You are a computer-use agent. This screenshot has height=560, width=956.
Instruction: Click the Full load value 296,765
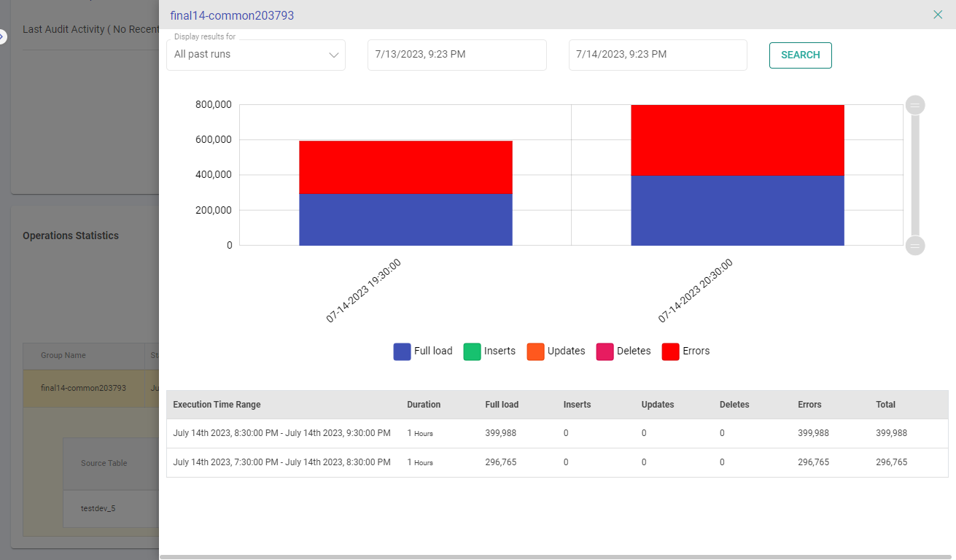(501, 462)
